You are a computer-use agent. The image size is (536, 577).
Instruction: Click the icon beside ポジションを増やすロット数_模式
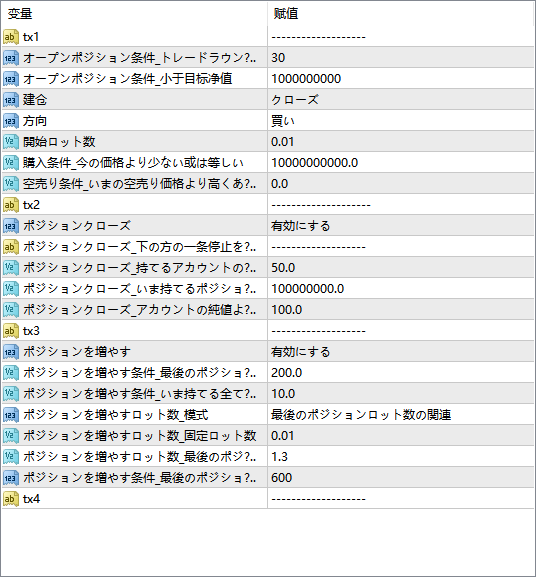(11, 415)
